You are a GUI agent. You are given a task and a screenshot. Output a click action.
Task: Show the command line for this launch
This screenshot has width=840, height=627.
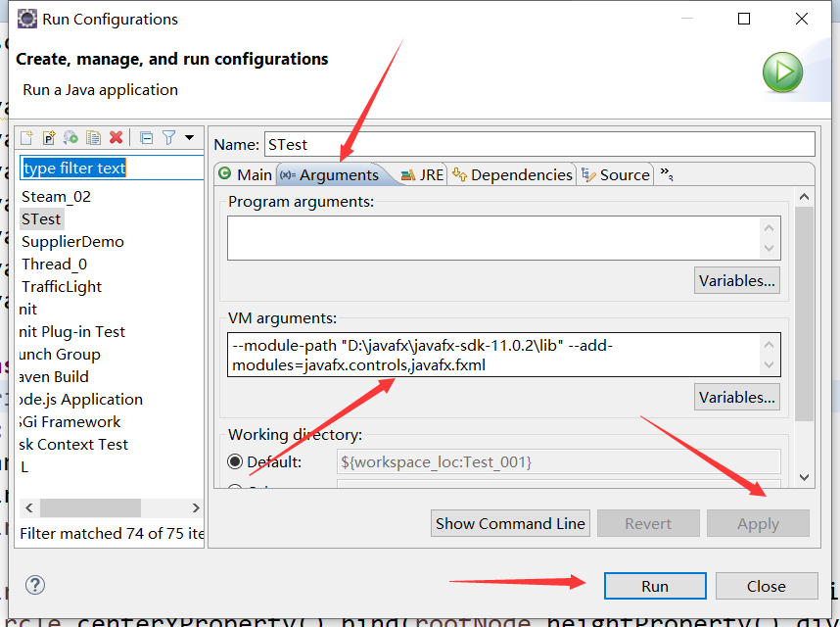510,523
